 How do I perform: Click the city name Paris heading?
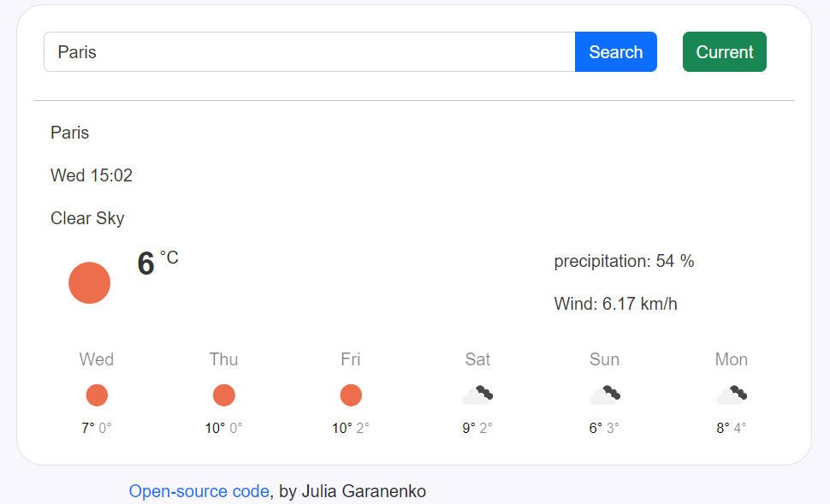pos(69,133)
